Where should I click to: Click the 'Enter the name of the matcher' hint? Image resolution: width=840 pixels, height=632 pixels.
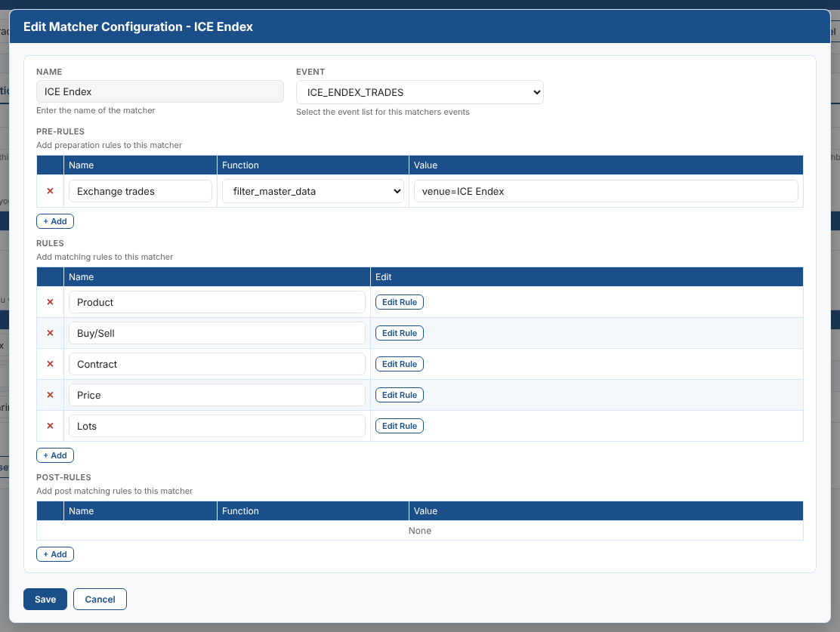(x=96, y=110)
